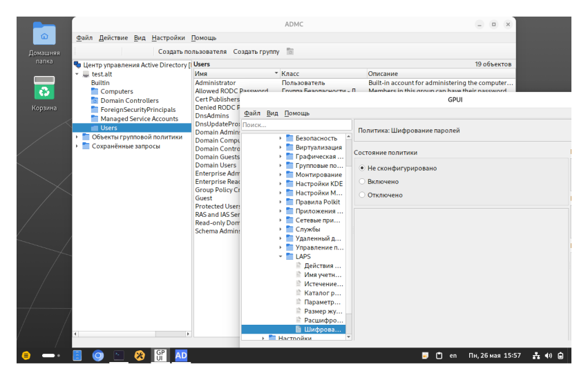
Task: Expand the Виртуализация node in GPUI
Action: pos(280,147)
